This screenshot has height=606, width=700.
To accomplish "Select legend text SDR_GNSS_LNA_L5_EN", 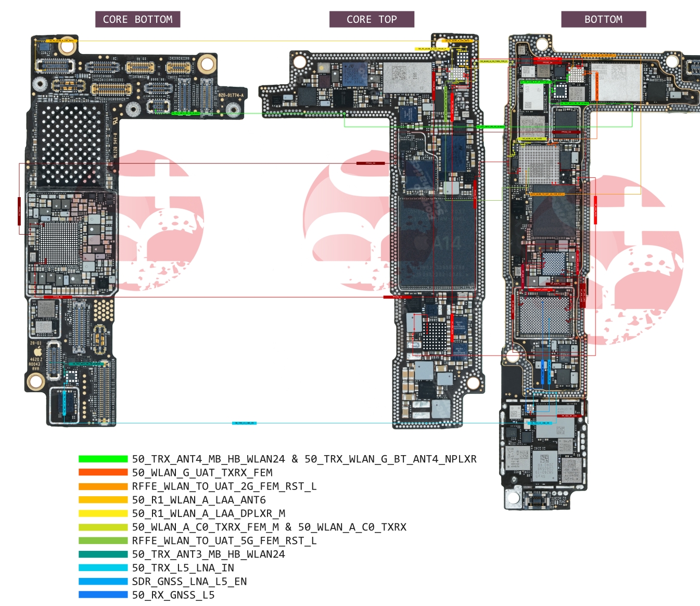I will 189,581.
